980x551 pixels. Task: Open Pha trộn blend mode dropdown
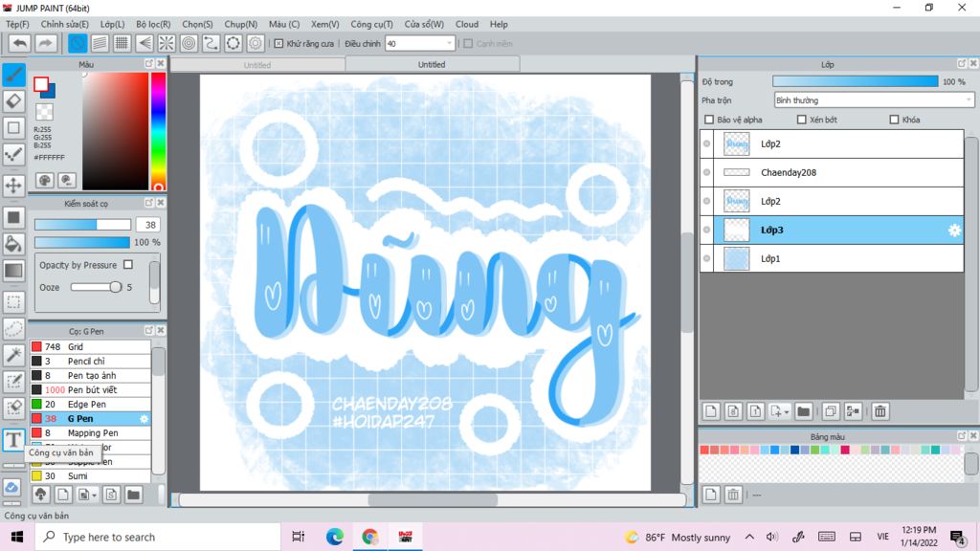(875, 99)
